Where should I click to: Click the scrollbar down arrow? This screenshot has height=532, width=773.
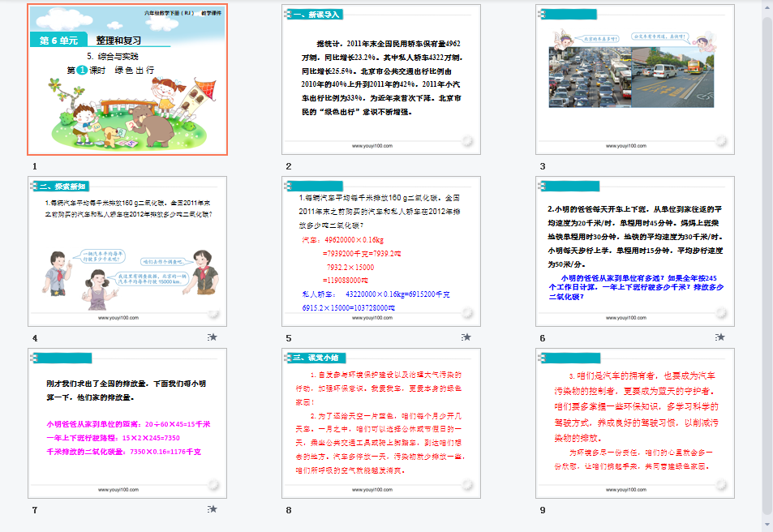point(767,525)
